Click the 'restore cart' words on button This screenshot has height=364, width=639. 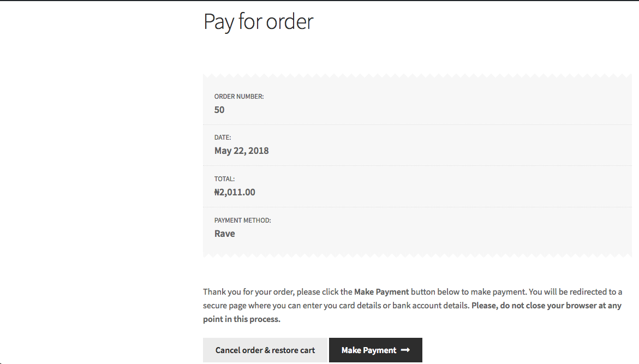[x=294, y=350]
